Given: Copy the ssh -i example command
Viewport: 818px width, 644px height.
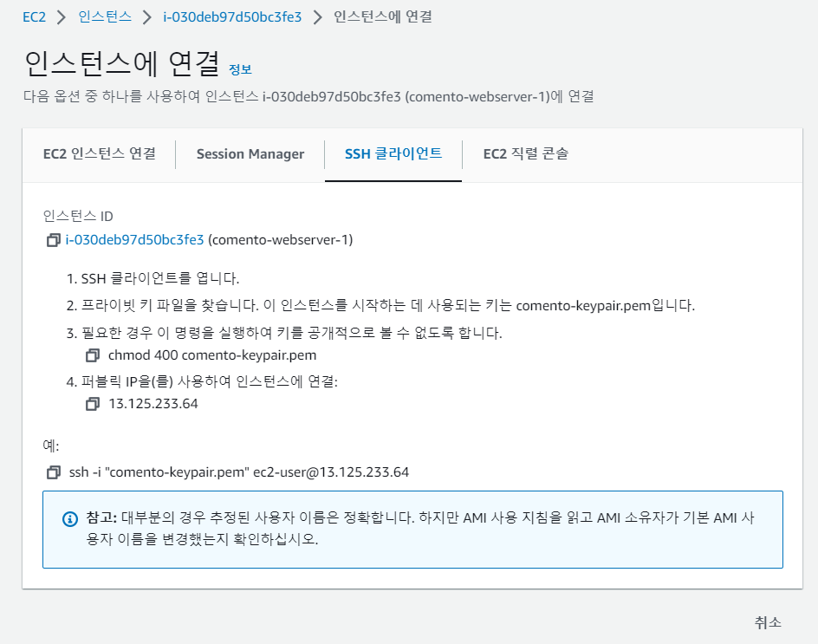Looking at the screenshot, I should tap(53, 472).
